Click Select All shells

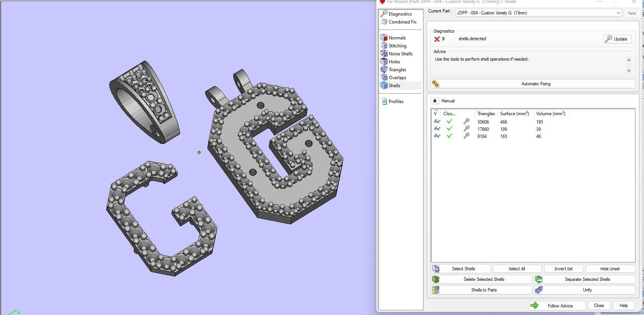coord(517,269)
